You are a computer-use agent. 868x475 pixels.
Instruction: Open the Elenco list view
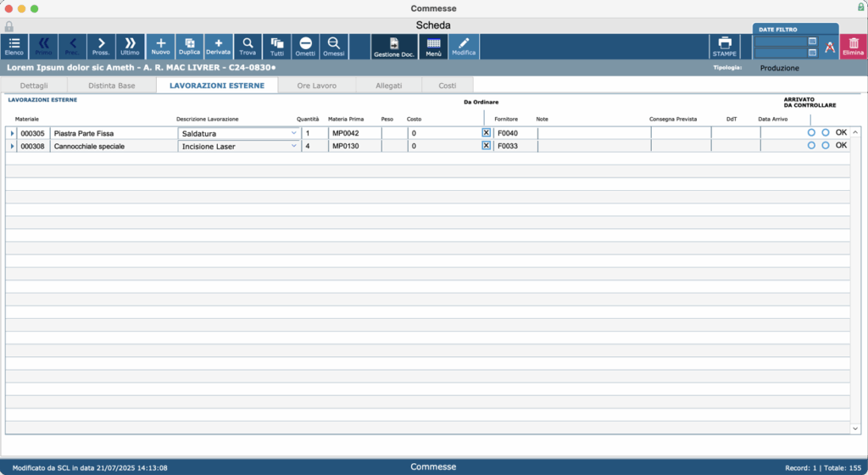14,47
